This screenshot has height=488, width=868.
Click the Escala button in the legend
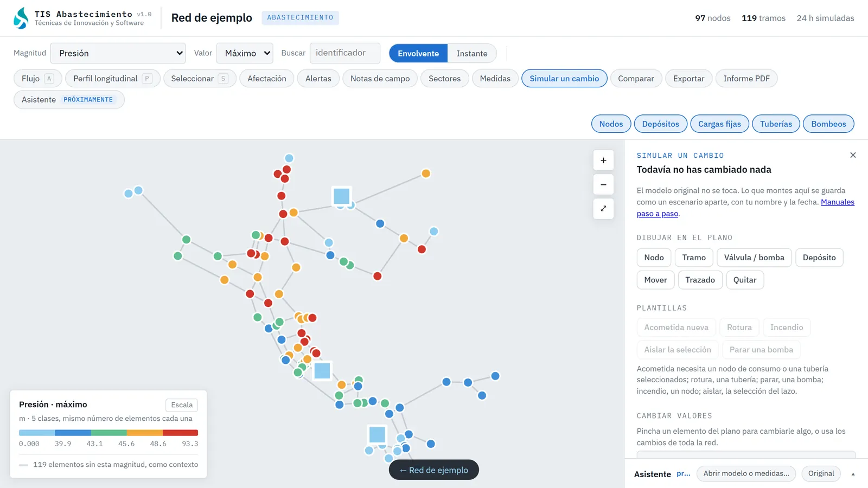point(182,405)
